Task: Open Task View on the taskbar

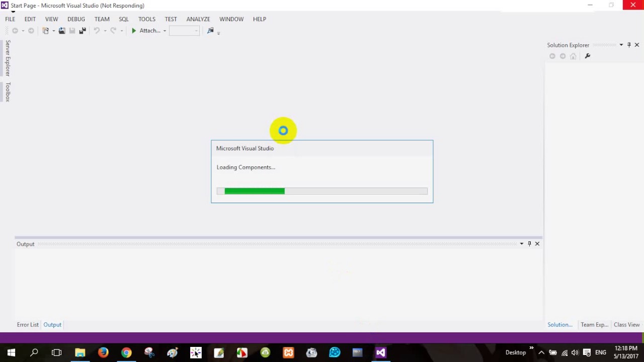Action: 57,352
